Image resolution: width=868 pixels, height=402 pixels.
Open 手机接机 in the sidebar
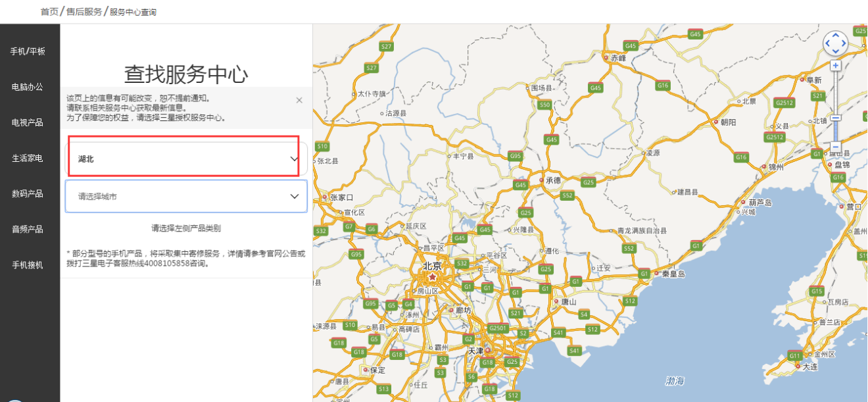[28, 264]
